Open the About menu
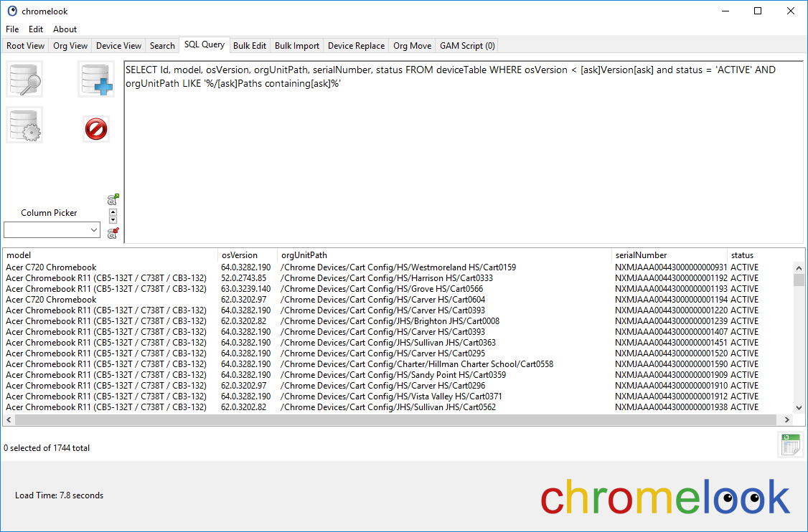This screenshot has width=808, height=532. [65, 29]
